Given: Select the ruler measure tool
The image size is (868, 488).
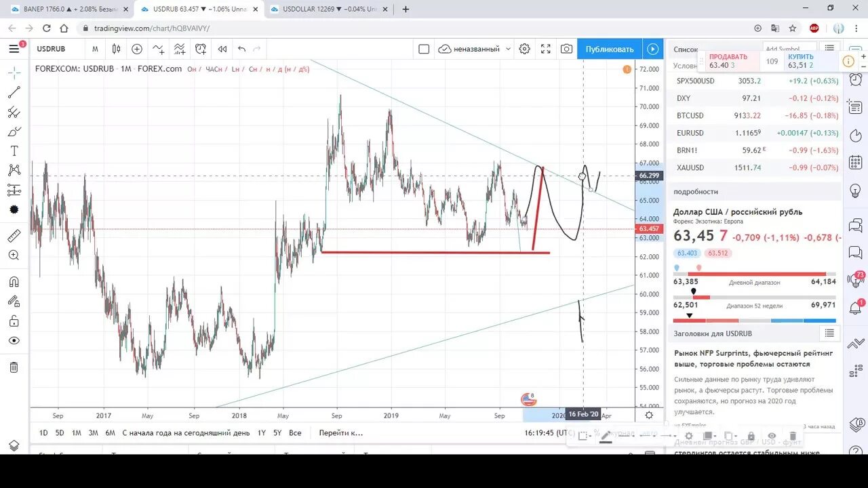Looking at the screenshot, I should 14,236.
